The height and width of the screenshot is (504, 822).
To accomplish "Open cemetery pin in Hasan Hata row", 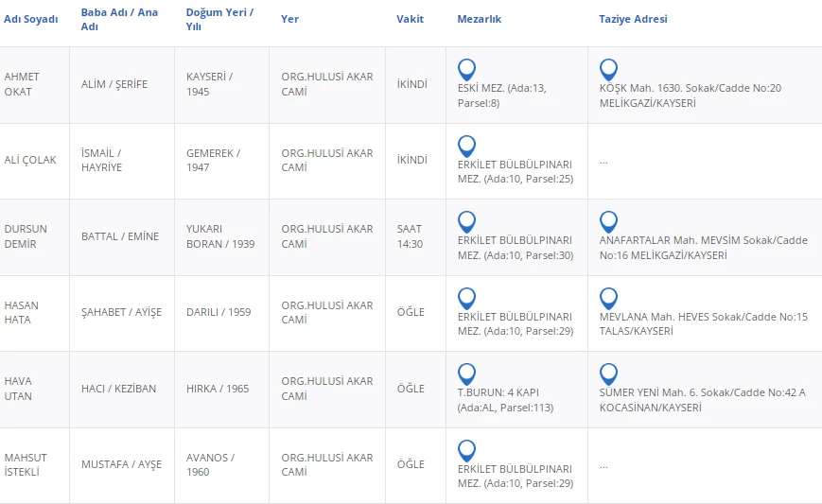I will [x=466, y=298].
